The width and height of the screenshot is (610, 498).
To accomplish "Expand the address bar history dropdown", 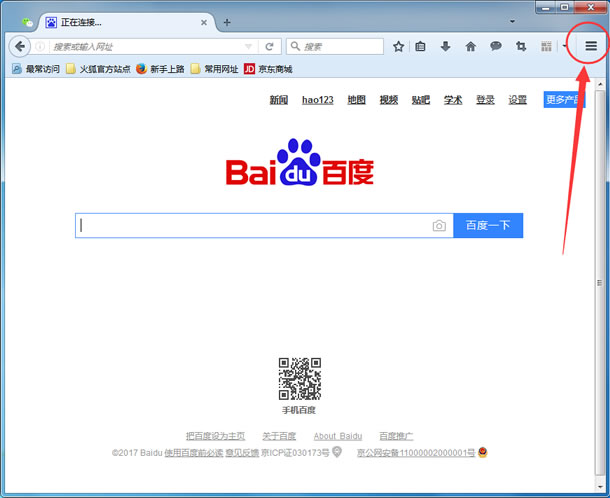I will click(248, 47).
